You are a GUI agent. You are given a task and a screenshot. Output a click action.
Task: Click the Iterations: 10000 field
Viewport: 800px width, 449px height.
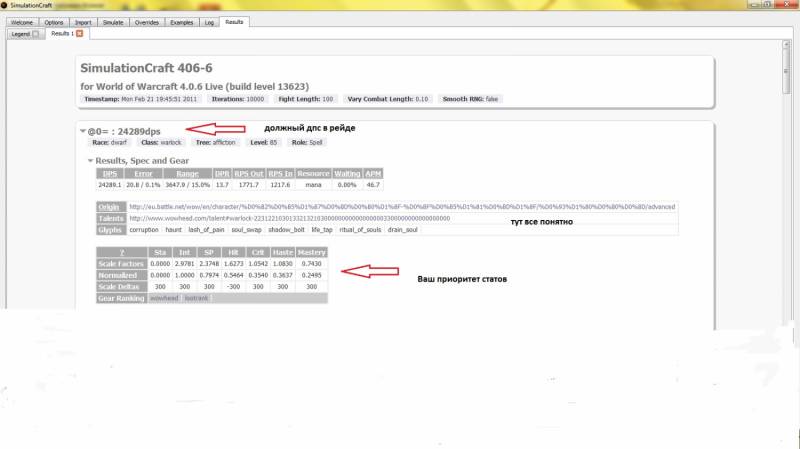coord(238,99)
